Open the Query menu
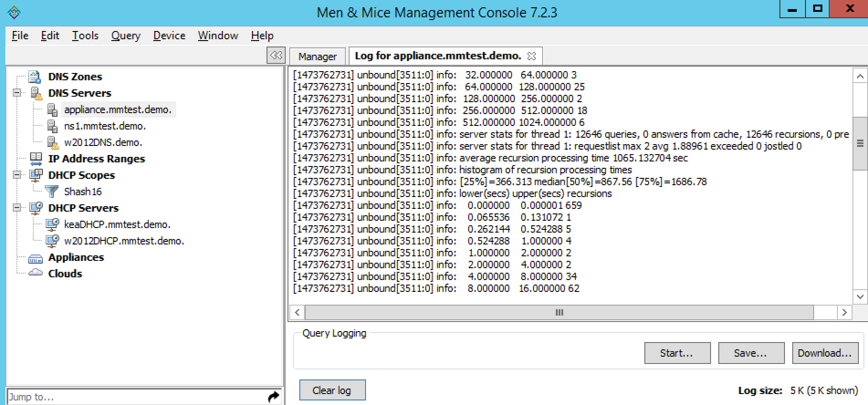Image resolution: width=868 pixels, height=405 pixels. (125, 36)
